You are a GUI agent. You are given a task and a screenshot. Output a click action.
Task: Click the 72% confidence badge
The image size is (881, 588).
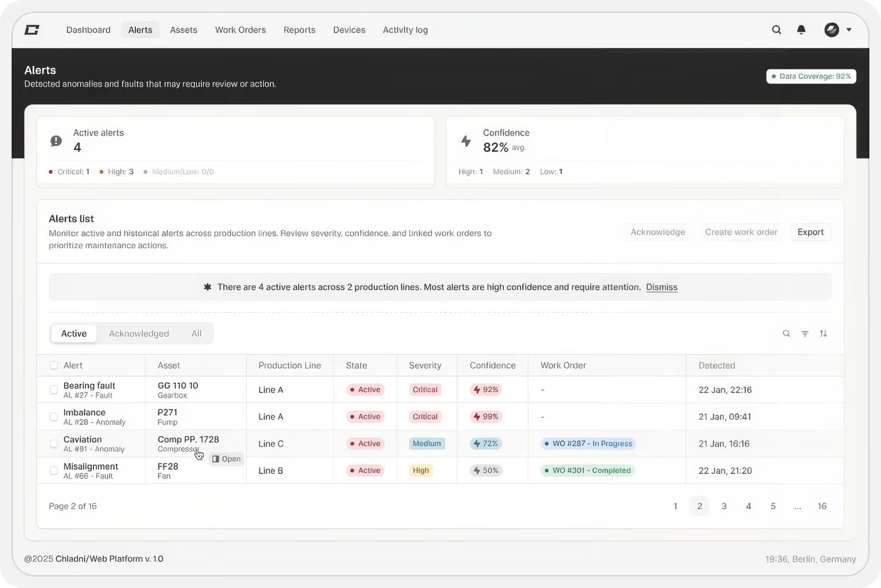point(486,444)
